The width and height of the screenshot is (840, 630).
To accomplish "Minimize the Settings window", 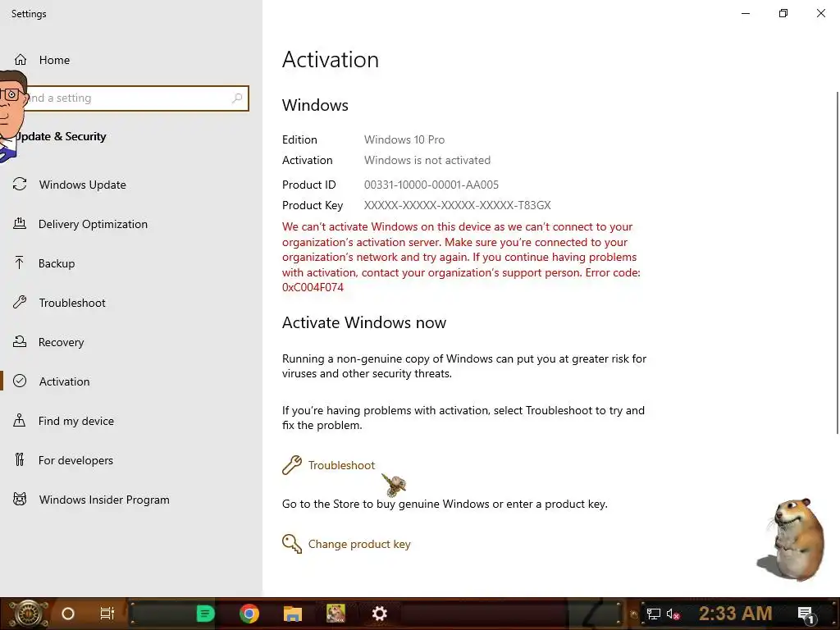I will [x=745, y=13].
